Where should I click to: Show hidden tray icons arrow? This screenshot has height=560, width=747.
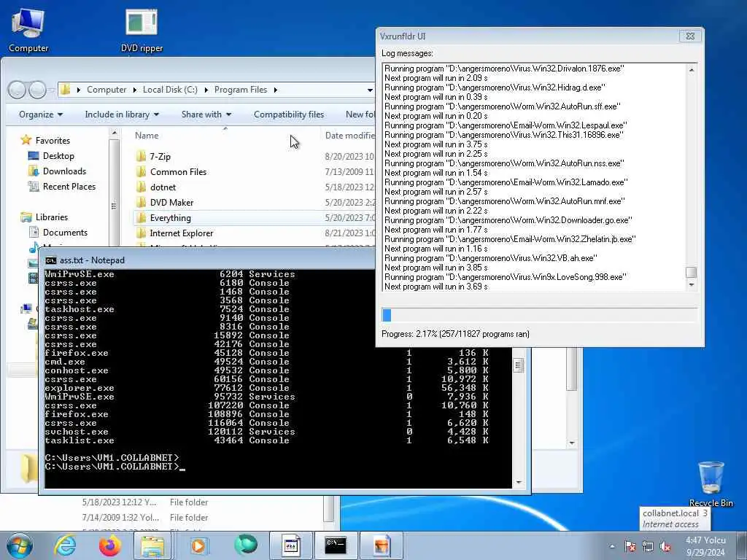point(612,547)
